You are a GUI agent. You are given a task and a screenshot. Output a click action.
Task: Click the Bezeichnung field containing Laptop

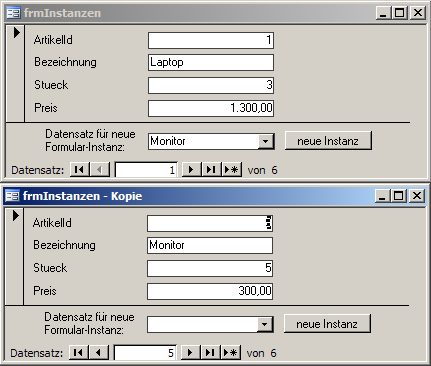pos(211,62)
